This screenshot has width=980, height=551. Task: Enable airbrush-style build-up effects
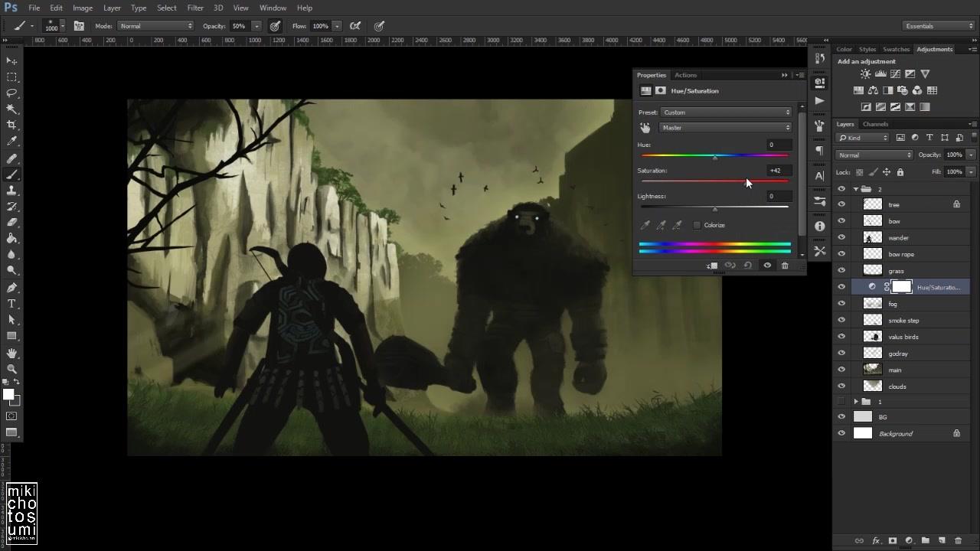point(355,26)
